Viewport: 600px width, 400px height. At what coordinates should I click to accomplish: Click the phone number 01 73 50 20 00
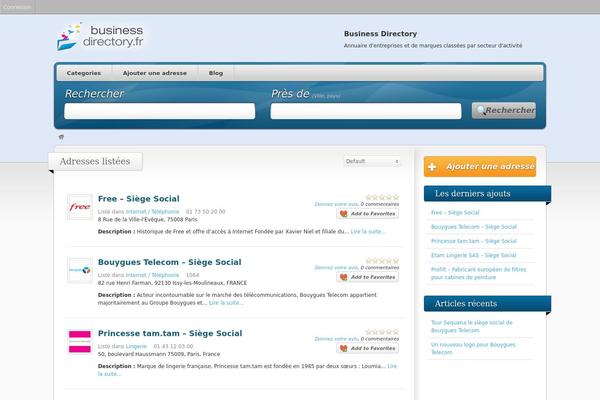click(205, 212)
